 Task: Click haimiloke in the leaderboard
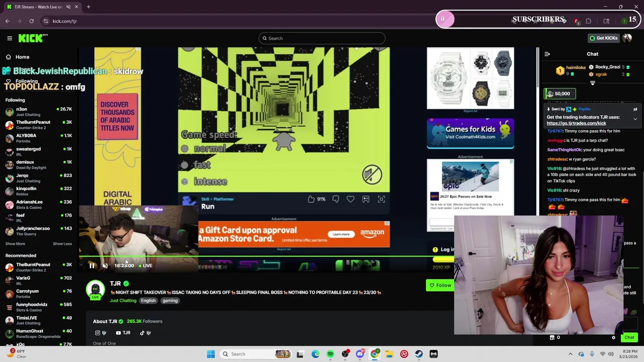click(x=576, y=67)
